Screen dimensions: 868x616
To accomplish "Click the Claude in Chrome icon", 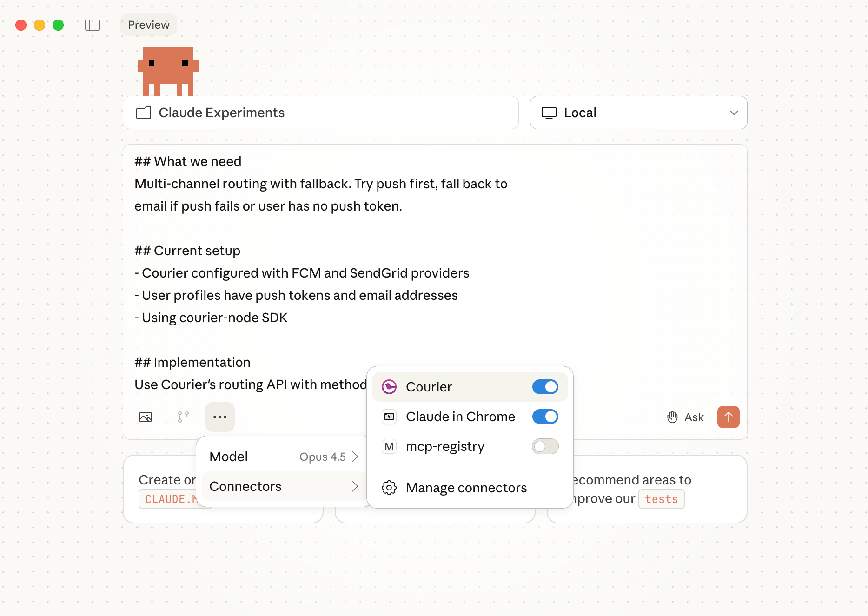I will pos(389,417).
